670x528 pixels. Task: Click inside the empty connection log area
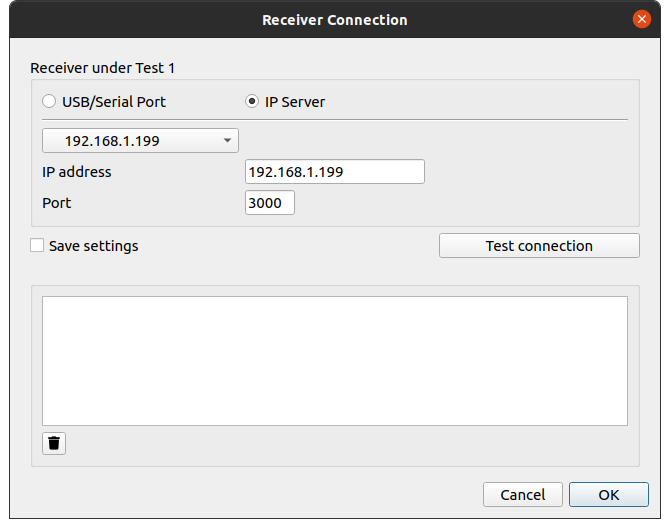point(334,360)
